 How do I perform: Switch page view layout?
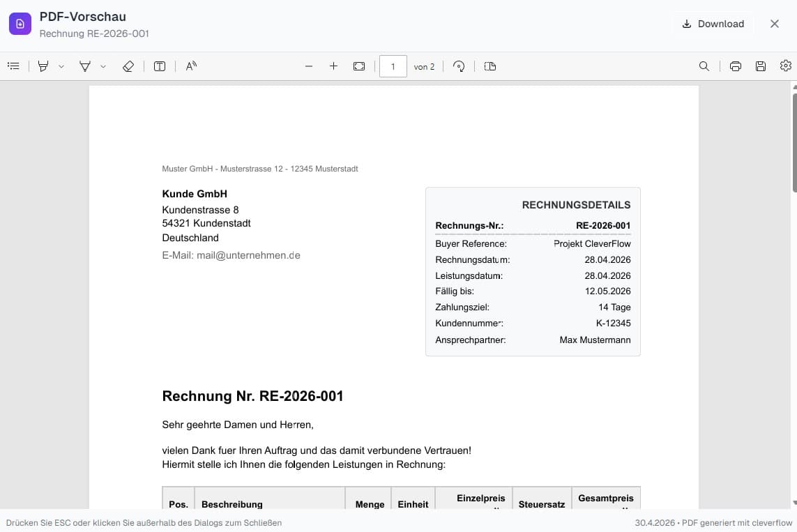point(490,66)
